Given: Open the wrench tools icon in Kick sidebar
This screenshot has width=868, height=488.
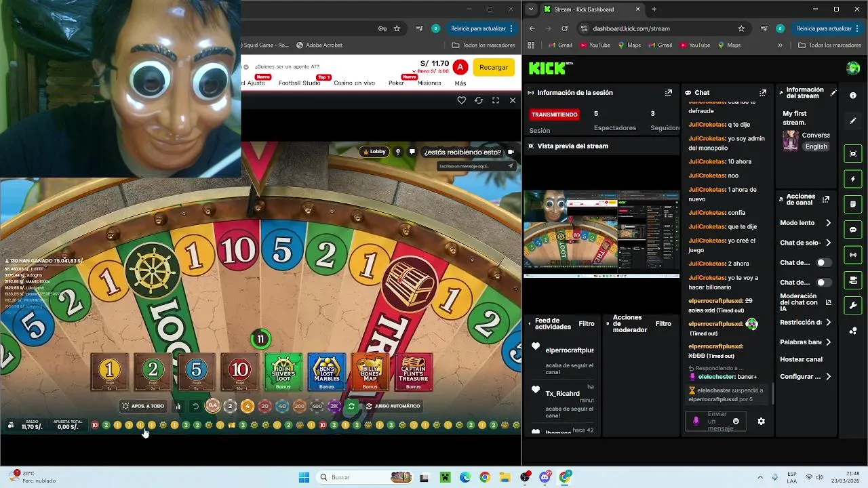Looking at the screenshot, I should click(x=853, y=306).
